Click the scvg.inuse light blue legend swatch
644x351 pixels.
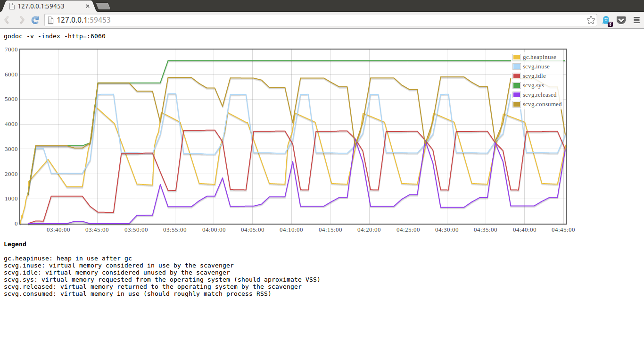tap(517, 67)
